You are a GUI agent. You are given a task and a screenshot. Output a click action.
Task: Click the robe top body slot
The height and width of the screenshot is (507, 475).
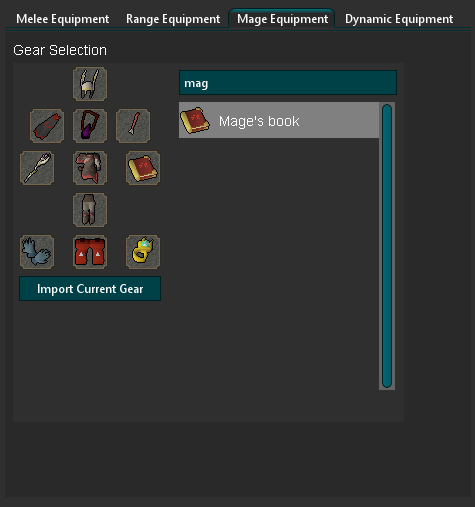(90, 168)
